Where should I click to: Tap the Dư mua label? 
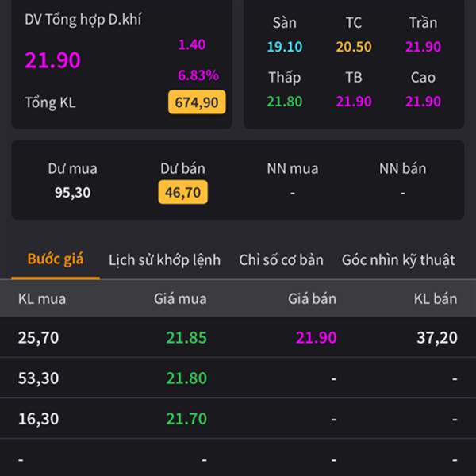pyautogui.click(x=72, y=168)
